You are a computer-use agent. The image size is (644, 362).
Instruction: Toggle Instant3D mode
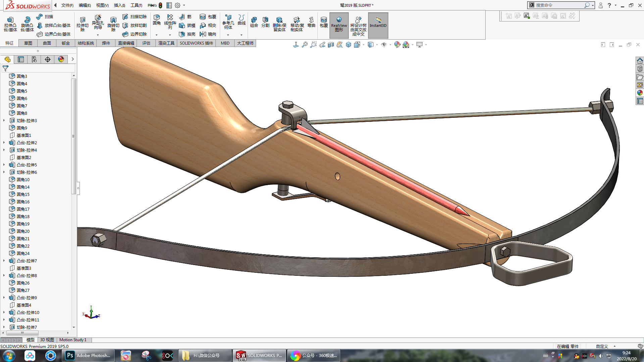(378, 25)
